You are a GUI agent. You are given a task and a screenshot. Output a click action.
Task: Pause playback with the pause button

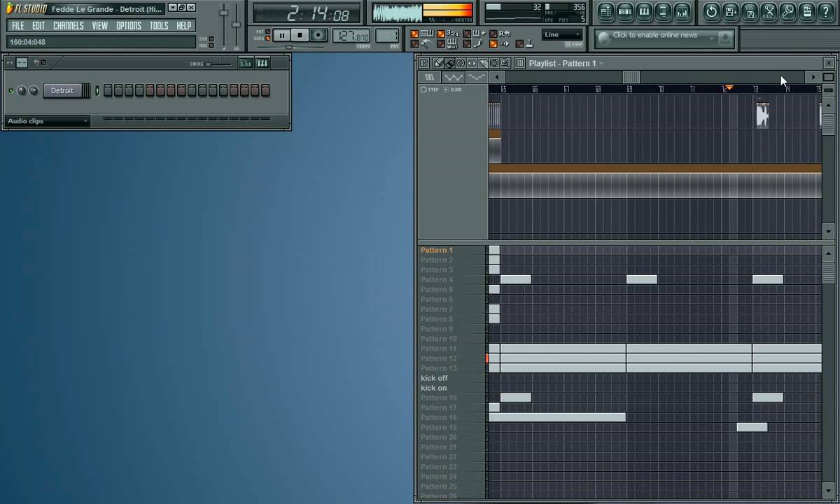click(282, 35)
